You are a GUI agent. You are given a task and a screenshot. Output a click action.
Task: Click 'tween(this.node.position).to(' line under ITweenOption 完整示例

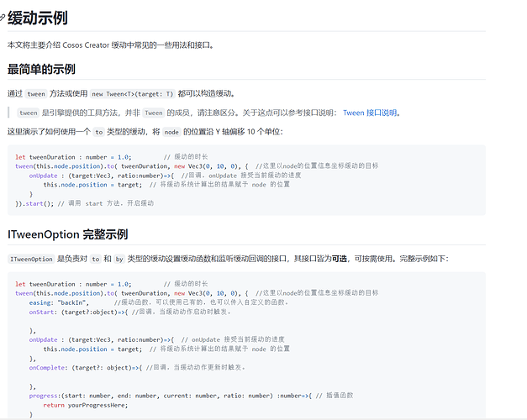pos(197,293)
